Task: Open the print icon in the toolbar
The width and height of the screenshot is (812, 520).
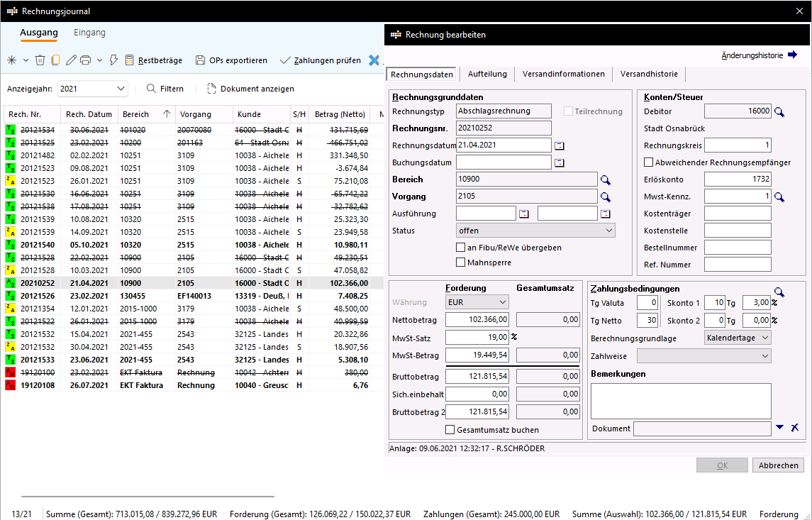Action: click(x=86, y=60)
